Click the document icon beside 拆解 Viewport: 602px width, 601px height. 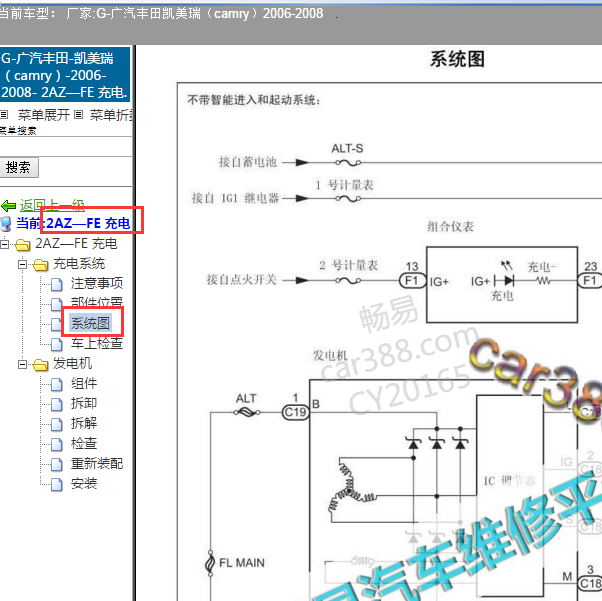(57, 424)
